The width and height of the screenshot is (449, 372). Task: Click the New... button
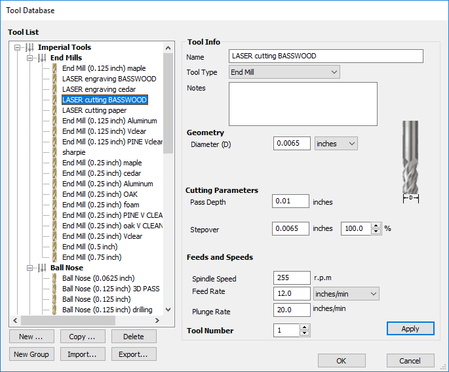point(32,337)
